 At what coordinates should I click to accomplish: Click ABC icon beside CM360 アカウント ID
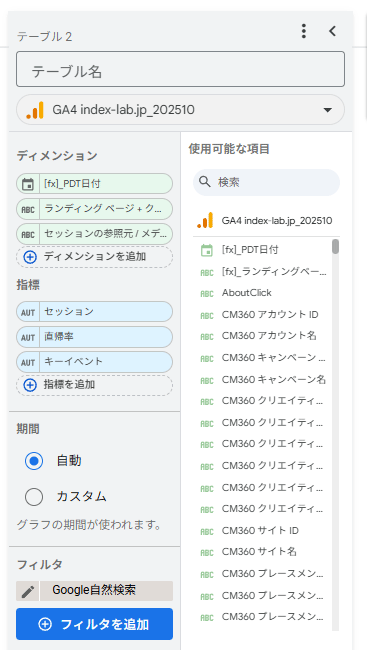tap(207, 315)
